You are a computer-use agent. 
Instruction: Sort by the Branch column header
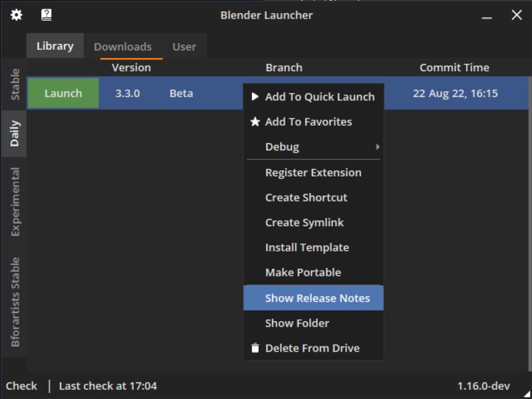click(284, 68)
